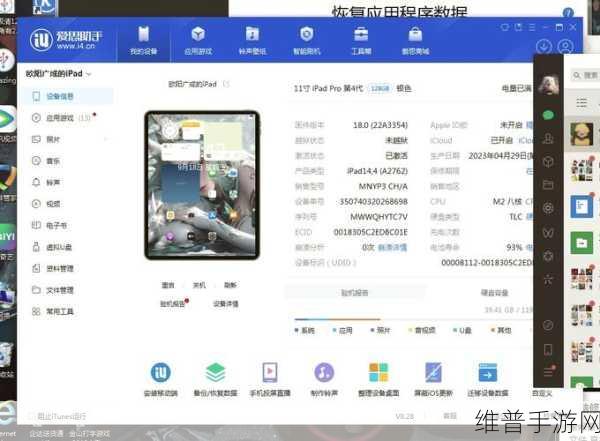
Task: Click the 应用 storage legend item
Action: pos(343,330)
